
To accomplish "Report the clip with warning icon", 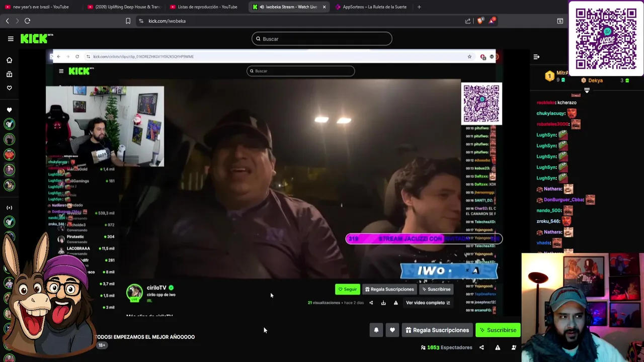I will (x=395, y=303).
